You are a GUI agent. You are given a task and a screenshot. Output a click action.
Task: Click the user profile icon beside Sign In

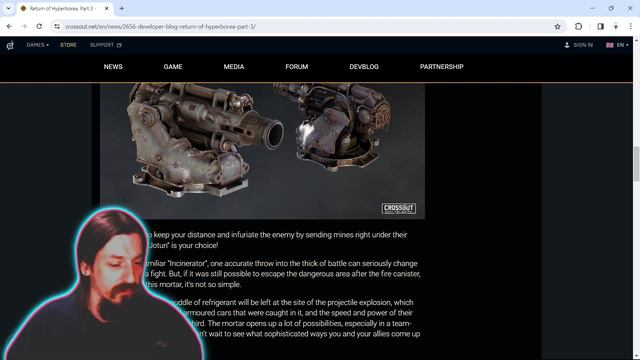click(567, 45)
